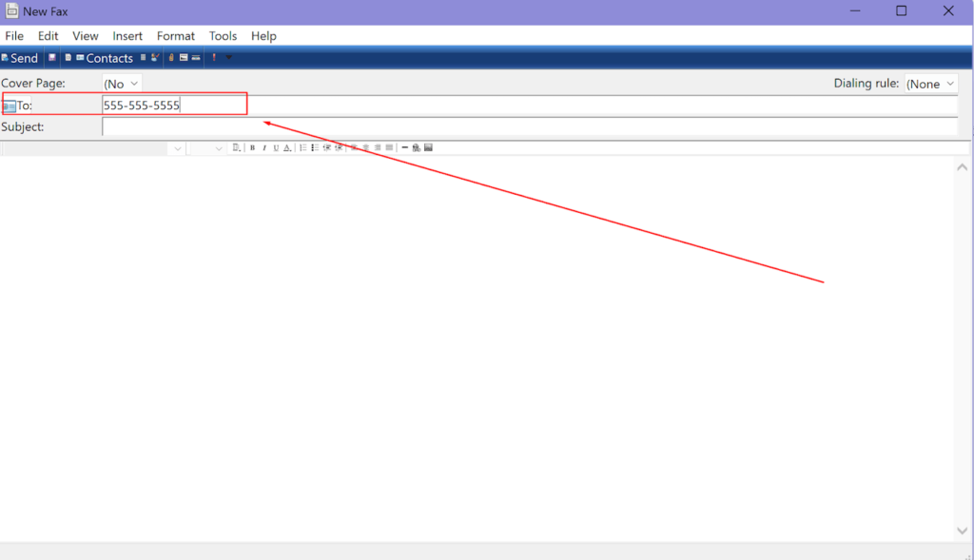
Task: Click inside the Subject field
Action: (x=380, y=126)
